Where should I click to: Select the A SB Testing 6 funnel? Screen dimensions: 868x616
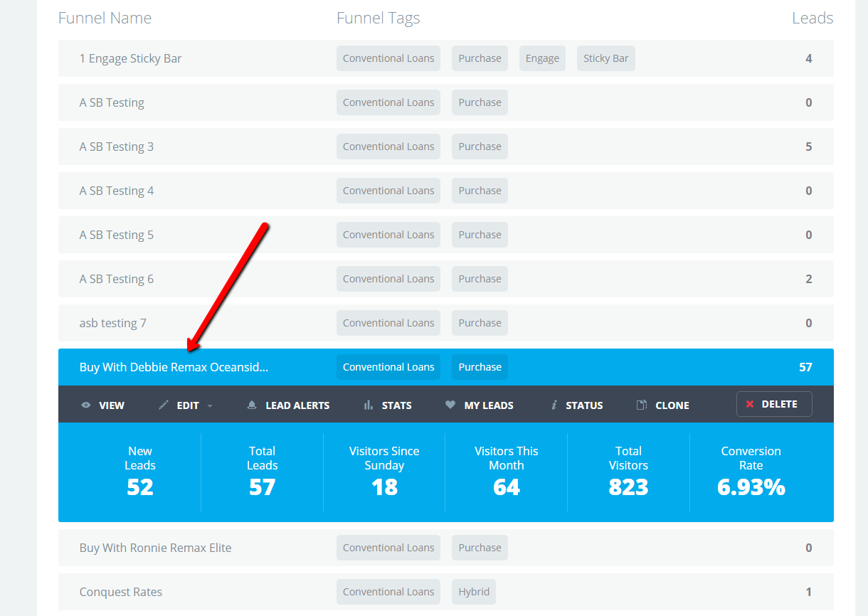click(x=446, y=279)
